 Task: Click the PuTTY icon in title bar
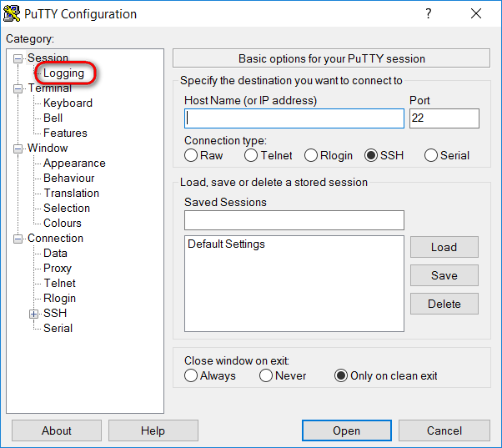(12, 13)
